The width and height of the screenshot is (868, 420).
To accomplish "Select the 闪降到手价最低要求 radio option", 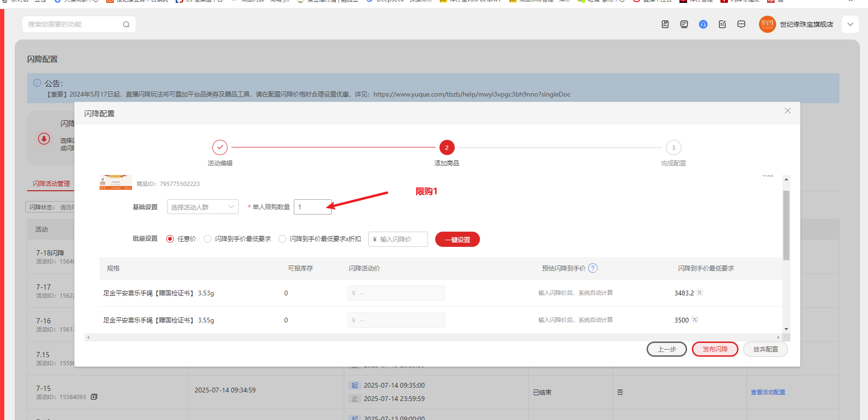I will click(208, 239).
